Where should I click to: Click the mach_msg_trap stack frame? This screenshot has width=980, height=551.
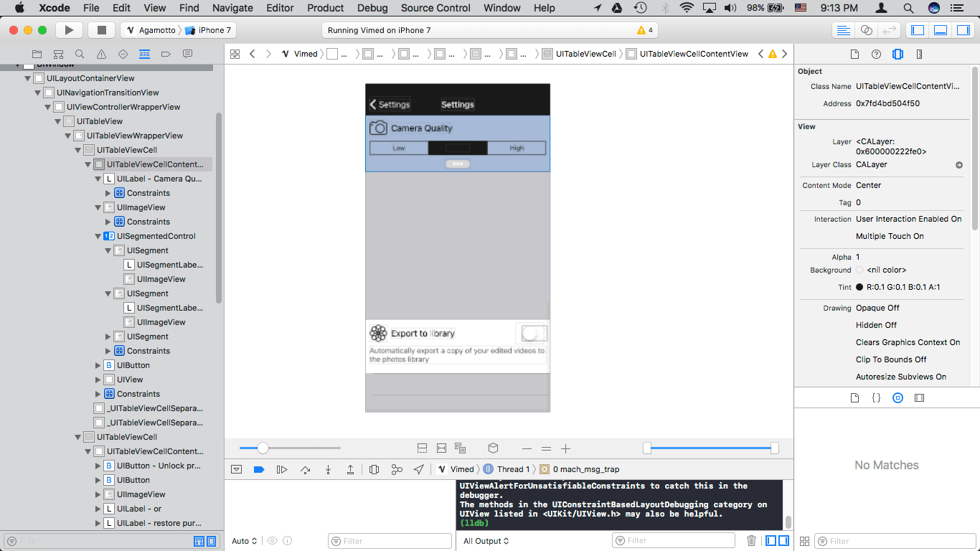580,469
